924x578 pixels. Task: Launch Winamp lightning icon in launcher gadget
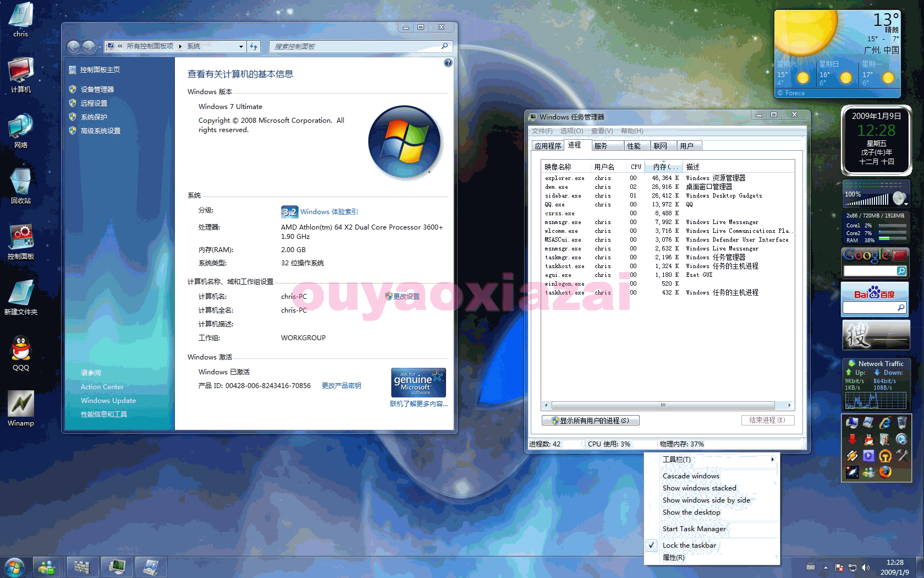pos(852,456)
